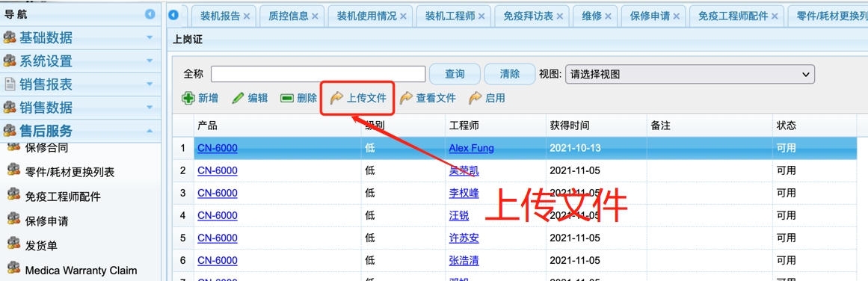The width and height of the screenshot is (868, 281).
Task: Expand the 基础数据 section arrow
Action: pos(150,37)
